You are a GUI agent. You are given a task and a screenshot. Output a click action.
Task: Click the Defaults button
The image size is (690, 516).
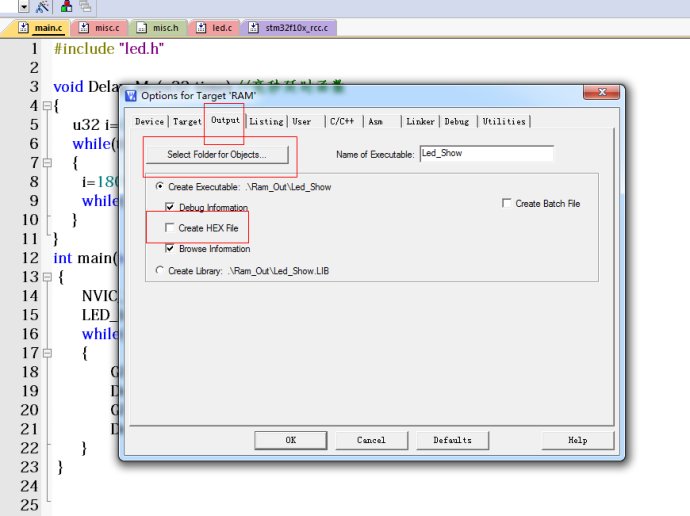coord(452,440)
